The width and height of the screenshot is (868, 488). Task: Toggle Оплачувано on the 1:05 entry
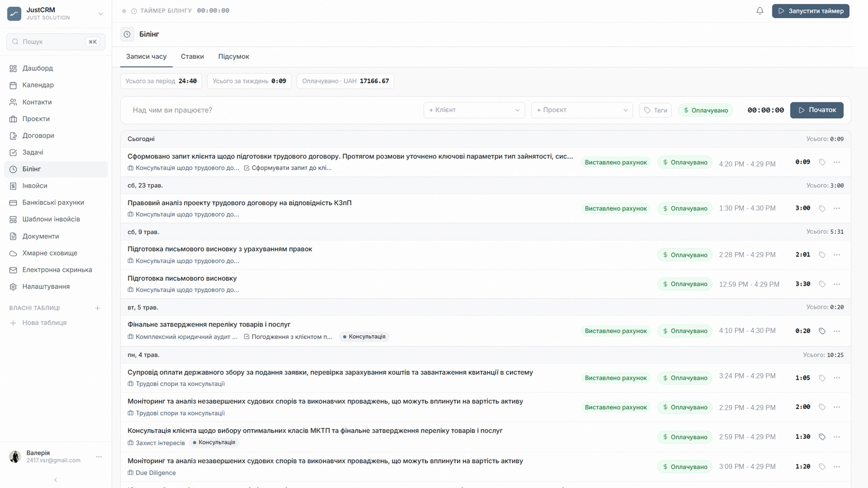[x=685, y=378]
